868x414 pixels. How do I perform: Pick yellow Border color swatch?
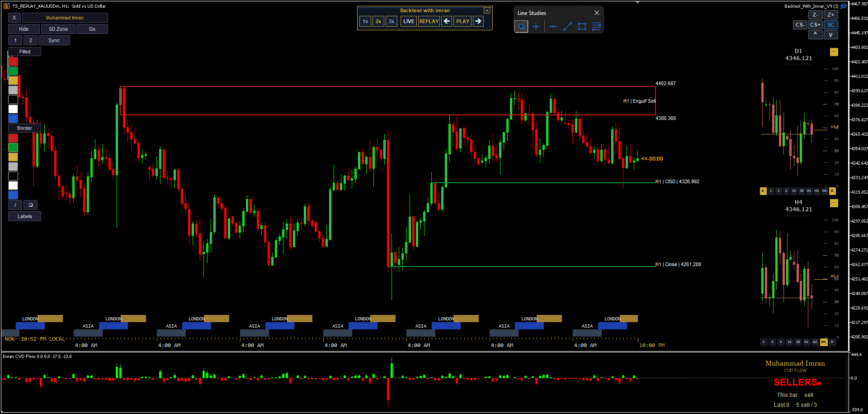point(13,157)
